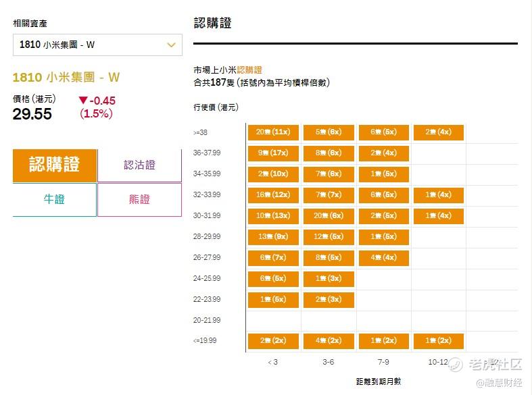The width and height of the screenshot is (532, 395).
Task: Click the 4隻 (2x) cell in the <=19.99 row
Action: click(329, 341)
